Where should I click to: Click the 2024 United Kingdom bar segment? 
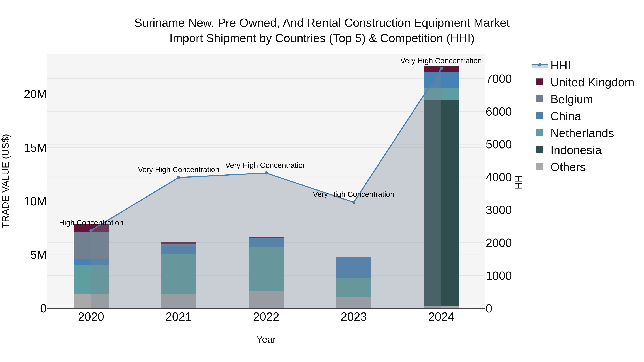[x=441, y=70]
